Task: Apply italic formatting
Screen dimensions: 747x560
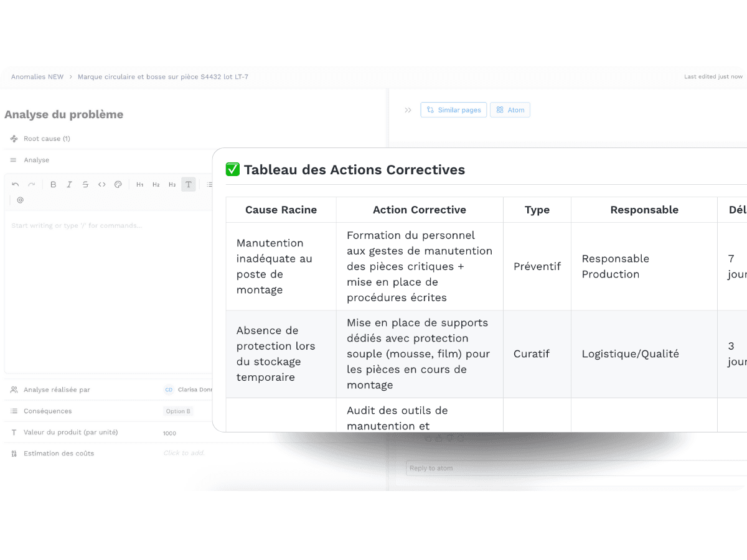Action: [69, 184]
